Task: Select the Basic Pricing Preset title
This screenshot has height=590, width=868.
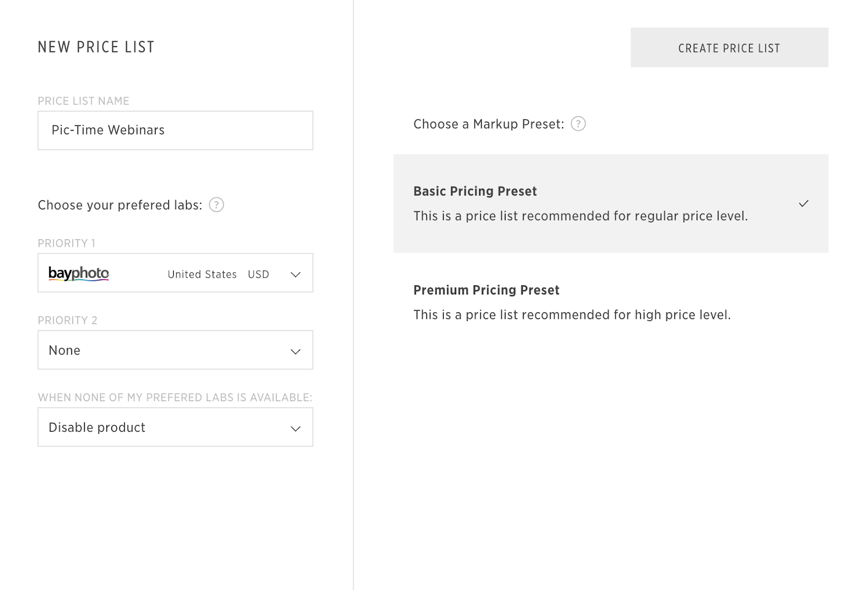Action: tap(475, 191)
